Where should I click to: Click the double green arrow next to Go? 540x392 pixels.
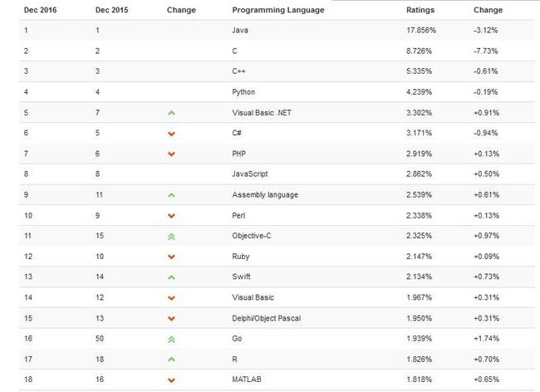(171, 340)
